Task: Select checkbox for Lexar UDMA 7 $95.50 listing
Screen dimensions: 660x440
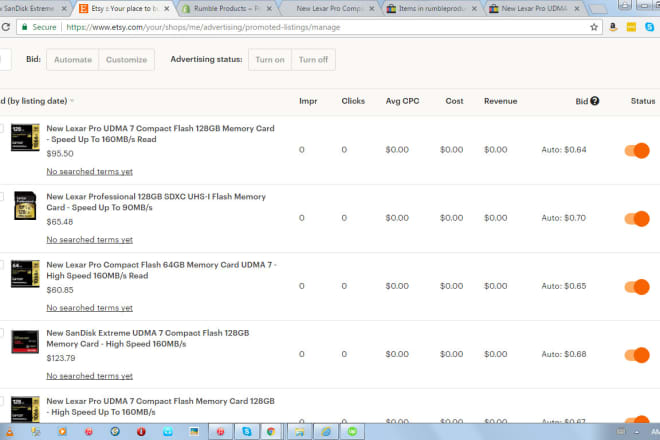Action: pos(1,128)
